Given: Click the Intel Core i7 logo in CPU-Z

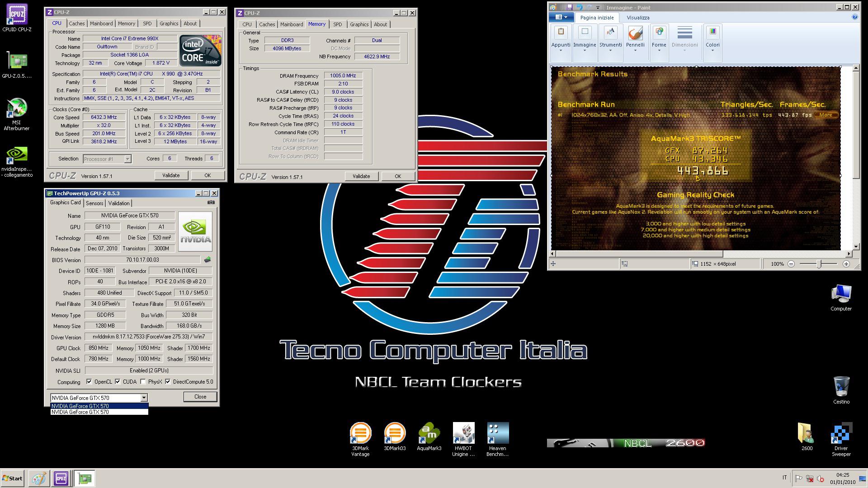Looking at the screenshot, I should (200, 50).
